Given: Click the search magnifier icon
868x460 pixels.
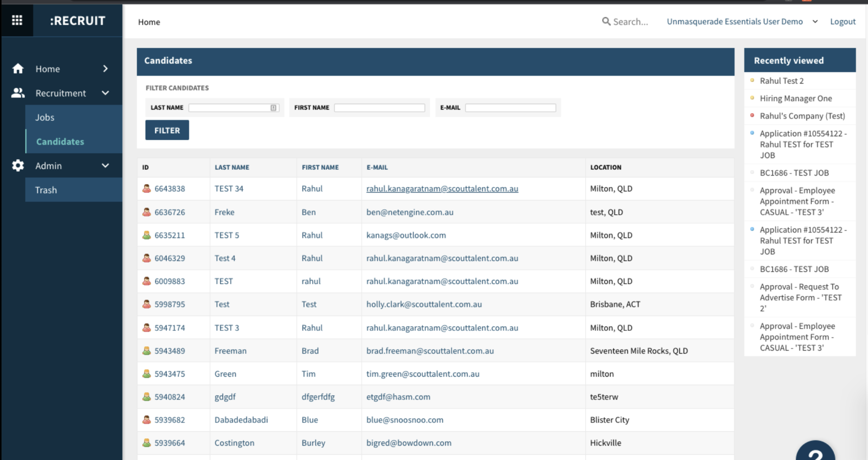Looking at the screenshot, I should pyautogui.click(x=606, y=21).
